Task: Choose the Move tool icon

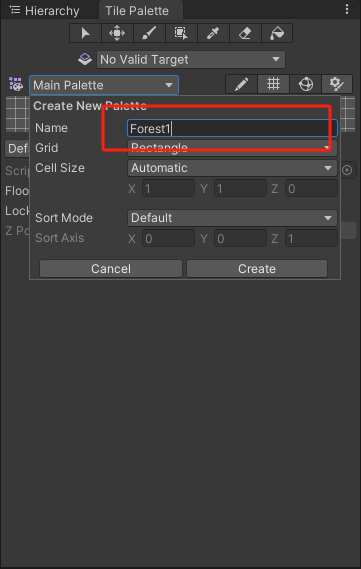Action: (x=117, y=33)
